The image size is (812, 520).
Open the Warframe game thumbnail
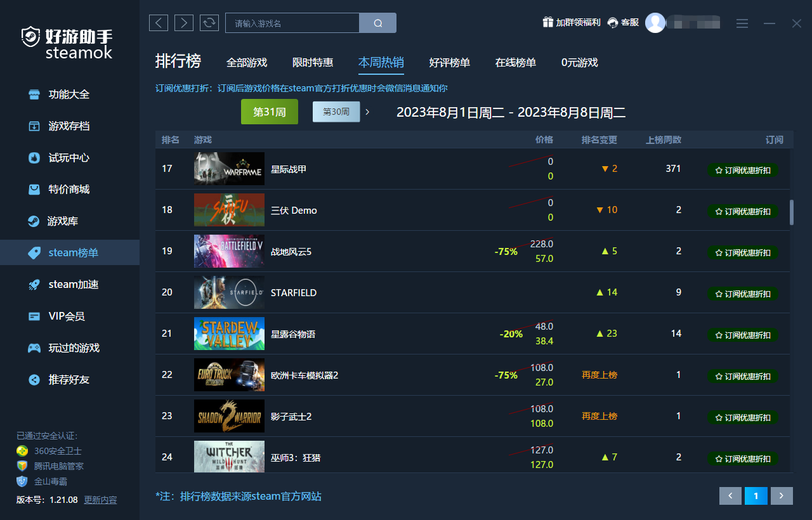coord(229,169)
